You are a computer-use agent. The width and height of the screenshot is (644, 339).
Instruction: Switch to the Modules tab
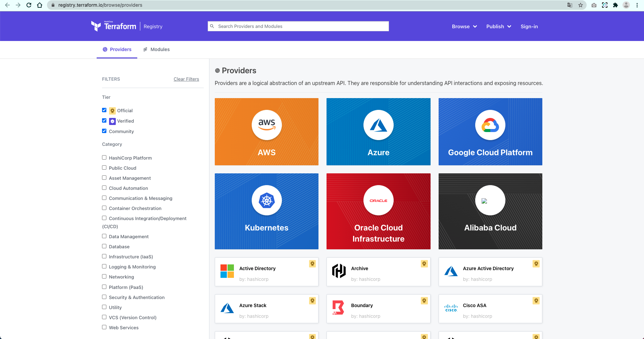156,49
